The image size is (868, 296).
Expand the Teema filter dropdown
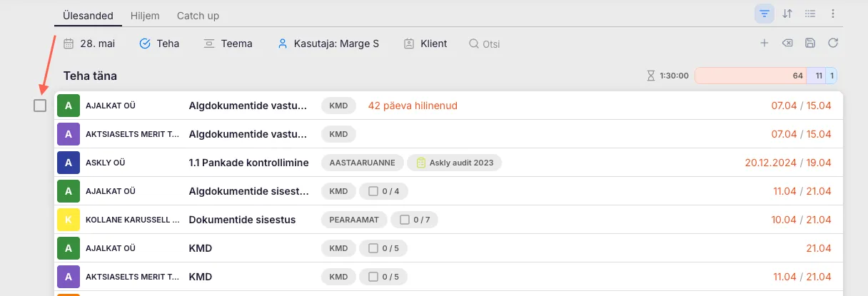coord(228,44)
